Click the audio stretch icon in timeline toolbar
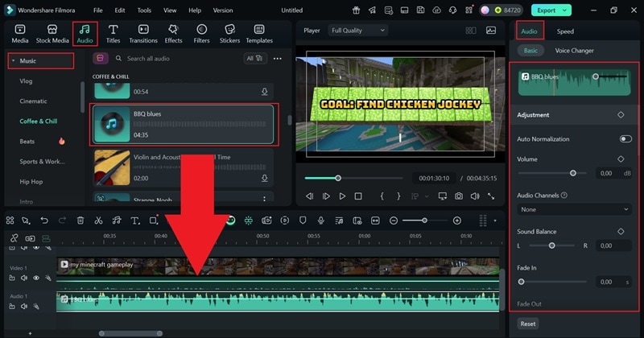The image size is (644, 338). click(x=117, y=221)
